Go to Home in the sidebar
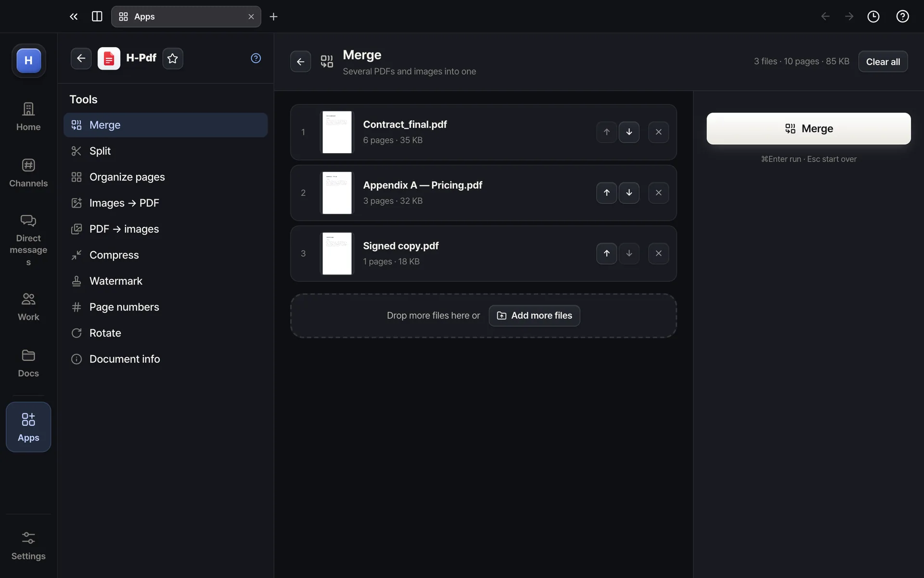The image size is (924, 578). 28,117
